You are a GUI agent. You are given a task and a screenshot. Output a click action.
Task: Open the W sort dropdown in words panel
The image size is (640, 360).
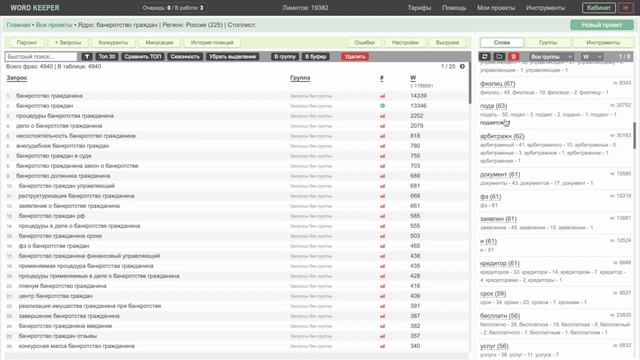(x=592, y=57)
